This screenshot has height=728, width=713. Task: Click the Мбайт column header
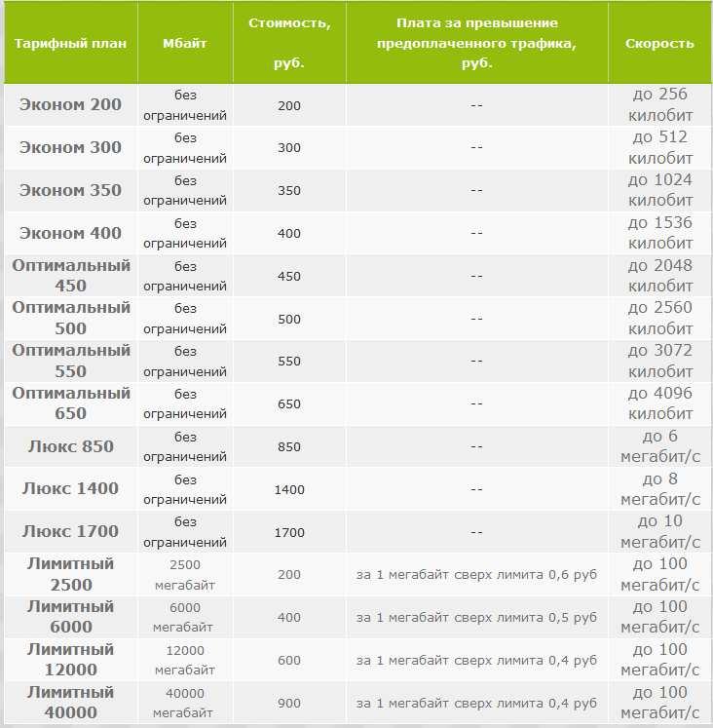[185, 43]
